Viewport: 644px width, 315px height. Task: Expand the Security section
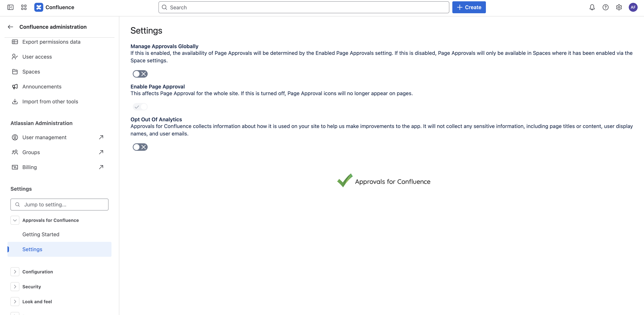tap(15, 286)
